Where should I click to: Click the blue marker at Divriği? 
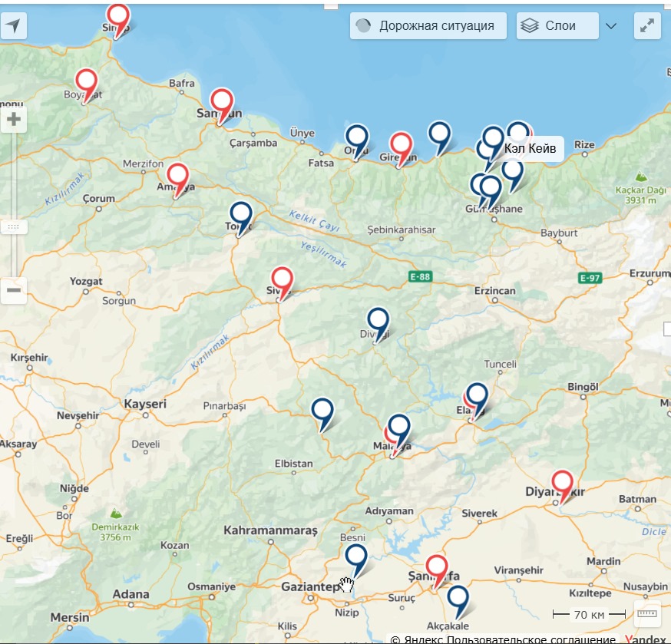[x=378, y=320]
